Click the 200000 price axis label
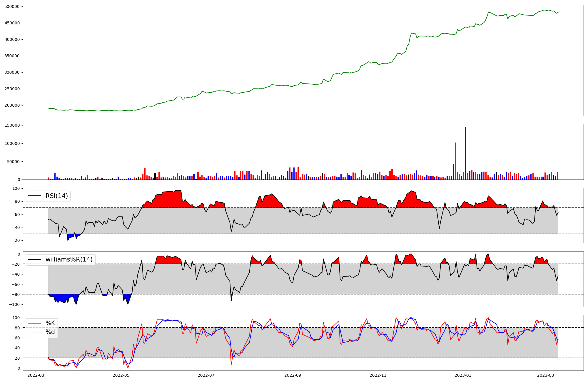The width and height of the screenshot is (588, 382). click(12, 105)
